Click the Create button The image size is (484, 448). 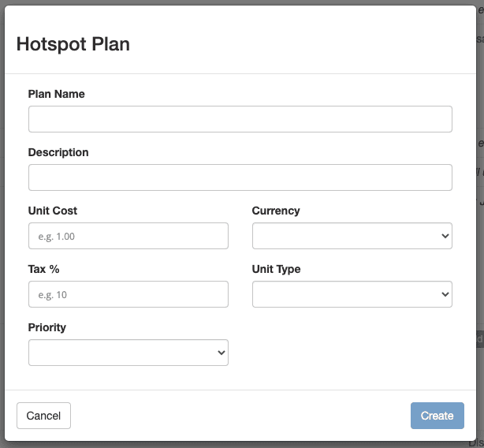coord(437,416)
